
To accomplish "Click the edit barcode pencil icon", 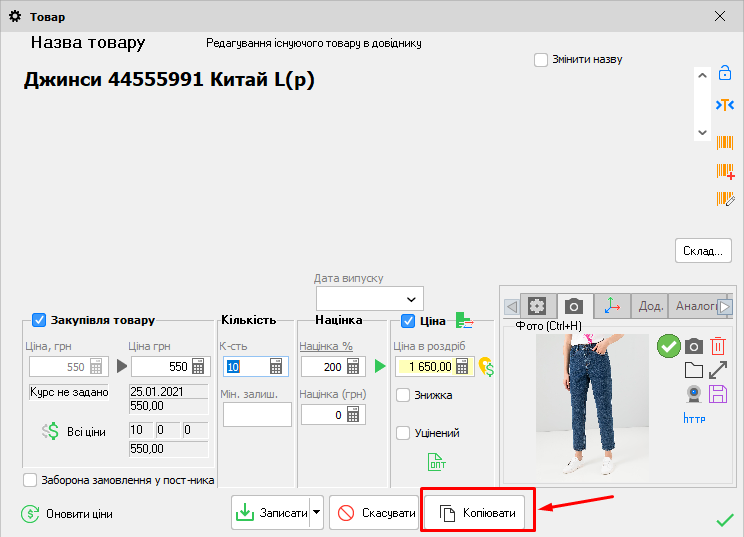I will tap(726, 199).
